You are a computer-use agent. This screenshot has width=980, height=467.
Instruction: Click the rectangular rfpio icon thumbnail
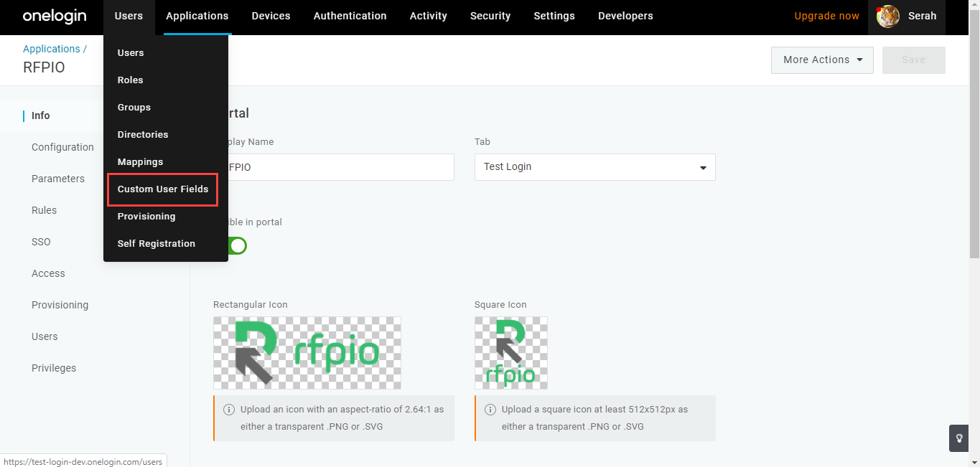[307, 353]
